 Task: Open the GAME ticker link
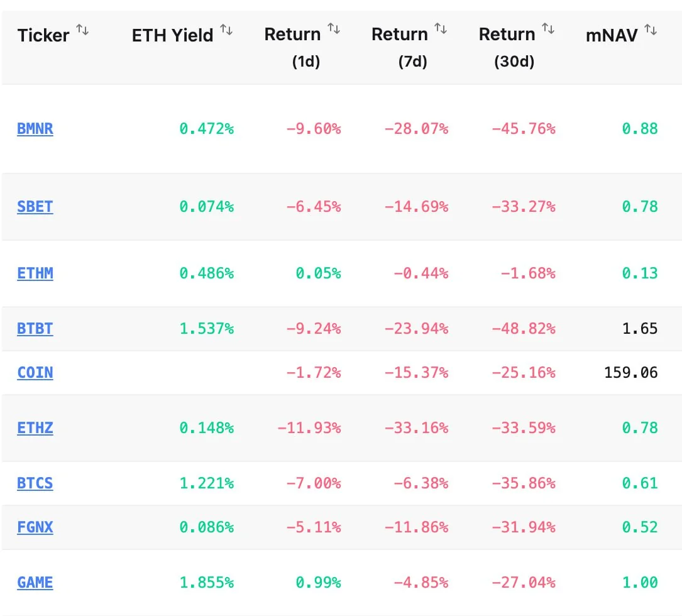(35, 583)
